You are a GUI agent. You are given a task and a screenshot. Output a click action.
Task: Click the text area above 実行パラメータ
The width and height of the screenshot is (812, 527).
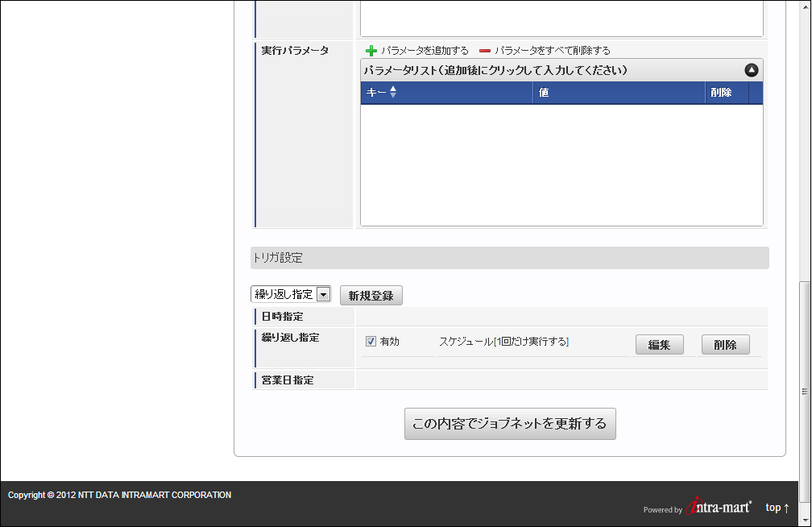561,18
